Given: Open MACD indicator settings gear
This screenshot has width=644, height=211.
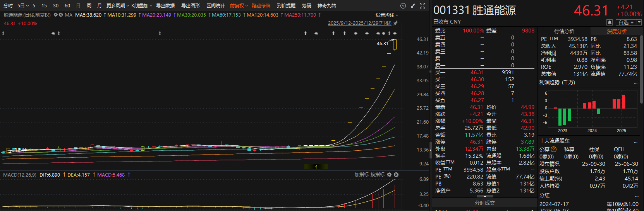Looking at the screenshot, I should (x=389, y=175).
